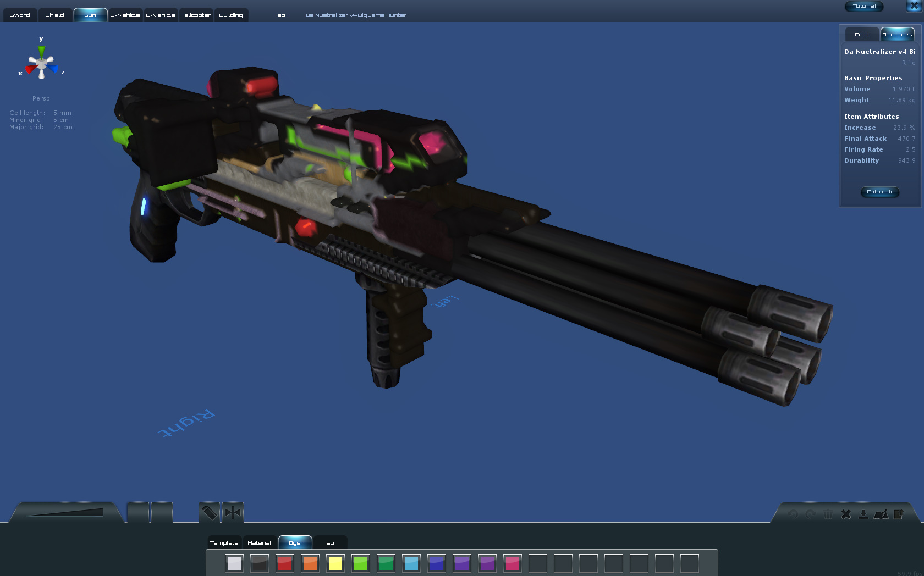Click the X delete icon in bottom toolbar

click(846, 514)
